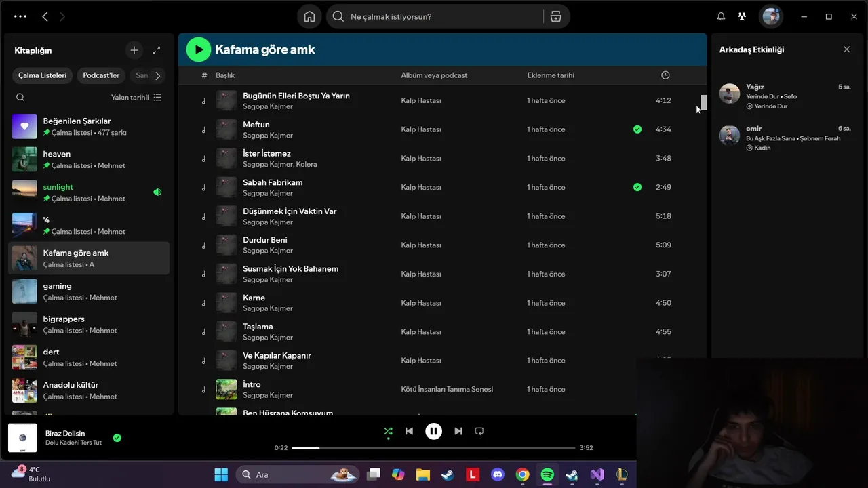Click artist link 'Kolera' under İster İstemez

pyautogui.click(x=307, y=164)
